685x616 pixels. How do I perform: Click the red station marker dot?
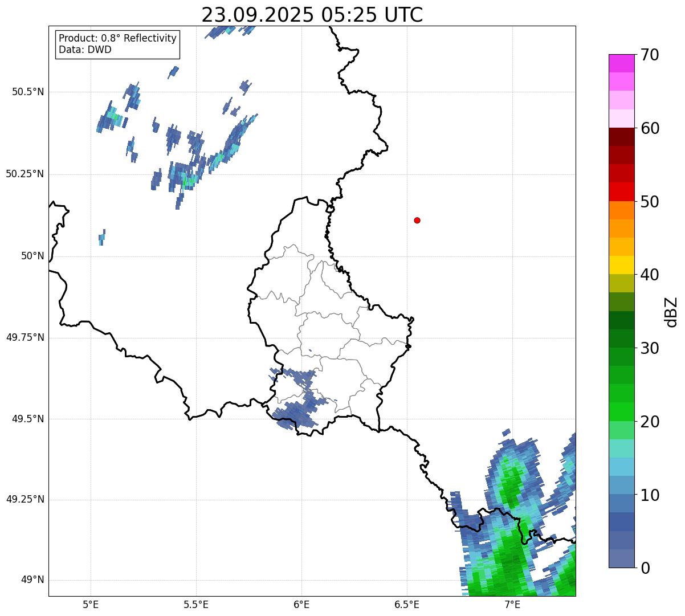point(417,220)
